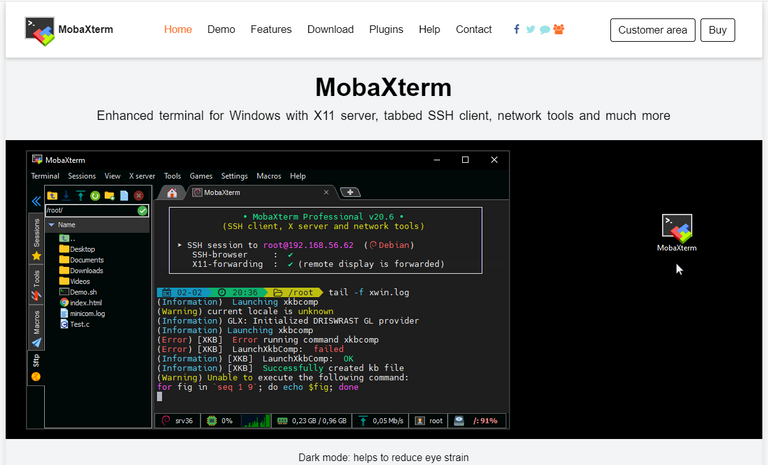Viewport: 768px width, 465px height.
Task: Click the download arrow icon in the SFTP toolbar
Action: click(66, 196)
